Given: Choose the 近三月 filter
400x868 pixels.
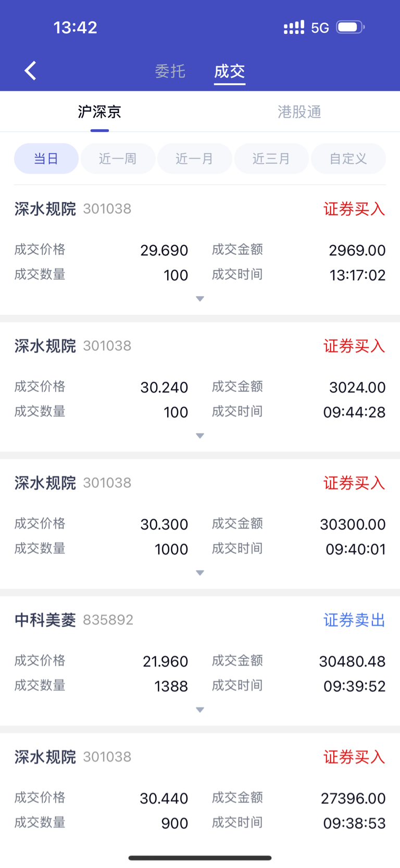Looking at the screenshot, I should (271, 158).
